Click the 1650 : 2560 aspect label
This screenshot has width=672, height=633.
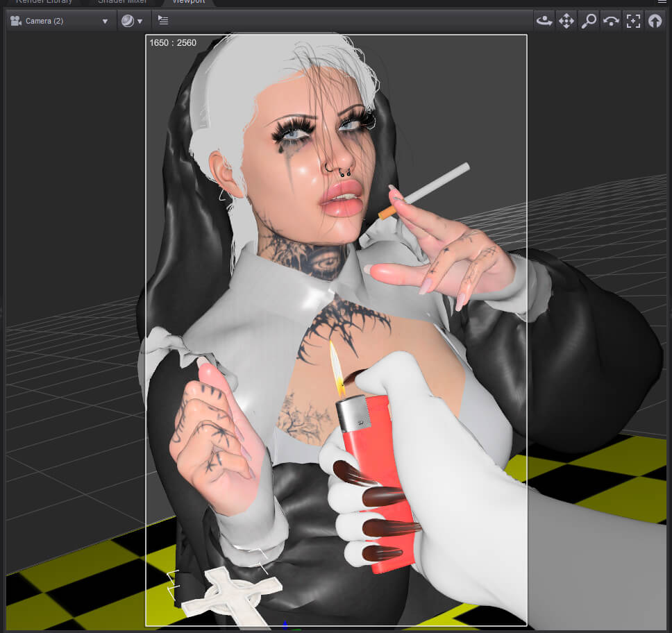(x=173, y=43)
